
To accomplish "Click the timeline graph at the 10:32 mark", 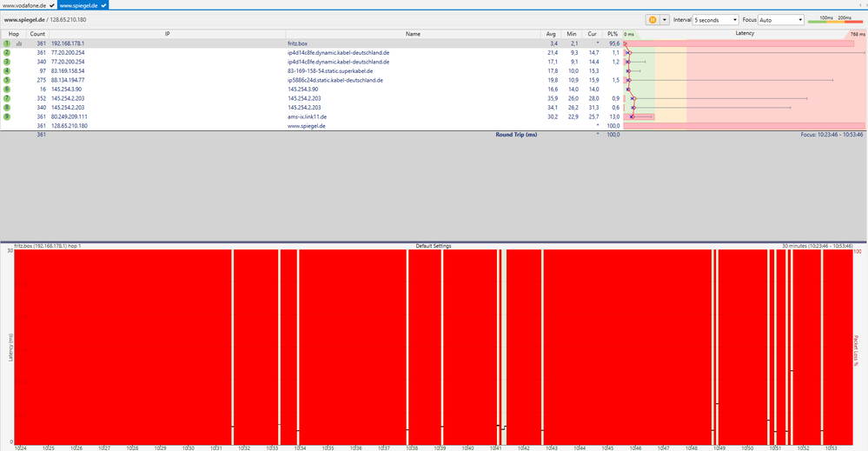I will [243, 347].
